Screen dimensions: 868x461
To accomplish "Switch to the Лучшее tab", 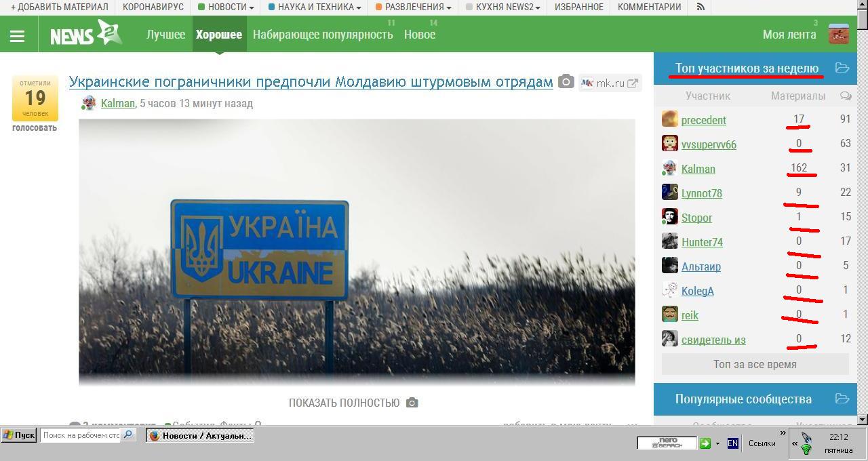I will 165,34.
